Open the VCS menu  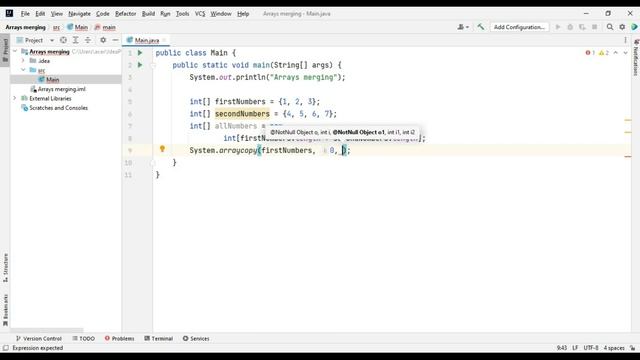click(200, 13)
